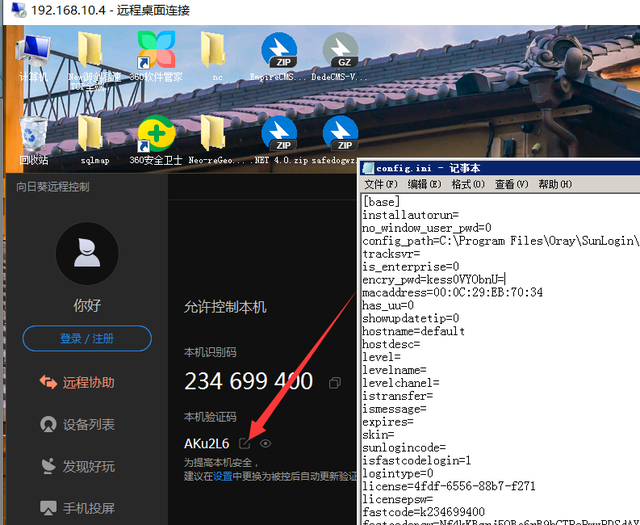Click the 设备列表 sidebar icon
The width and height of the screenshot is (640, 525).
(x=48, y=424)
